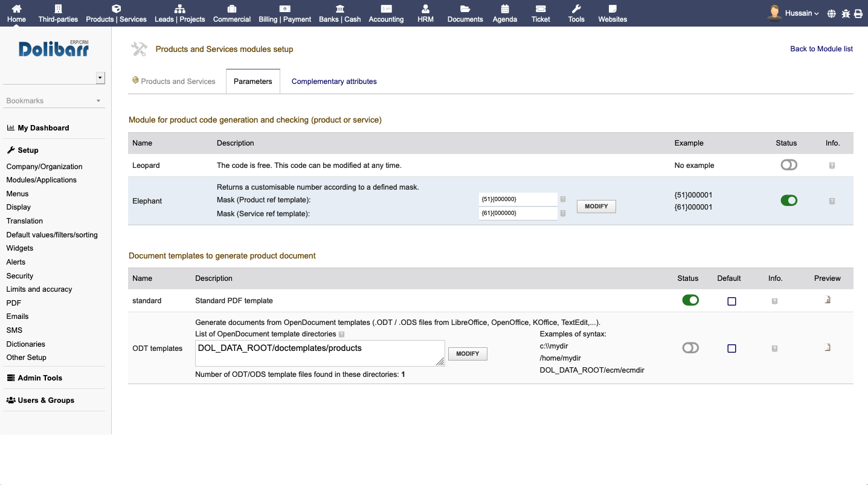Image resolution: width=868 pixels, height=485 pixels.
Task: Click the Product ref template mask field
Action: [x=518, y=199]
